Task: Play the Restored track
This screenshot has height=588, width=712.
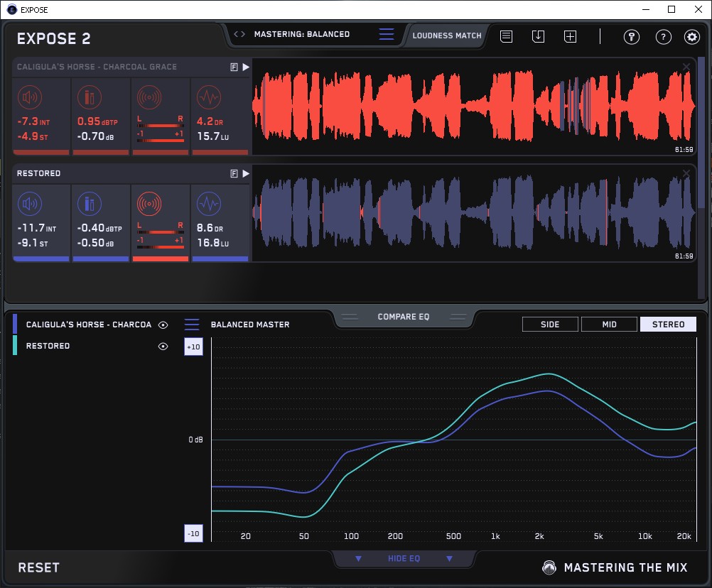Action: [246, 173]
